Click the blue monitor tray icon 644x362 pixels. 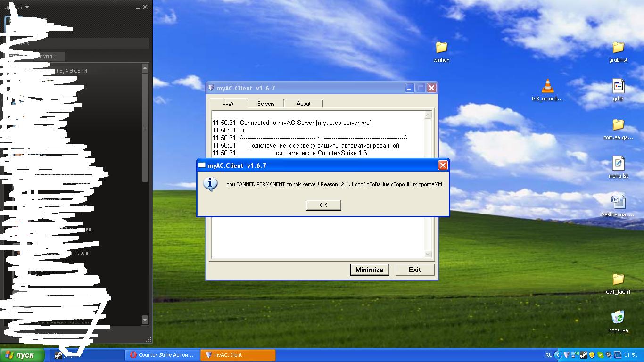coord(617,355)
